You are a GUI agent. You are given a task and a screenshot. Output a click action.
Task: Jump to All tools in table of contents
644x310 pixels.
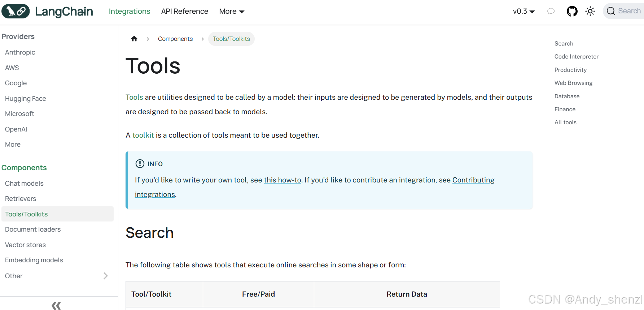566,122
